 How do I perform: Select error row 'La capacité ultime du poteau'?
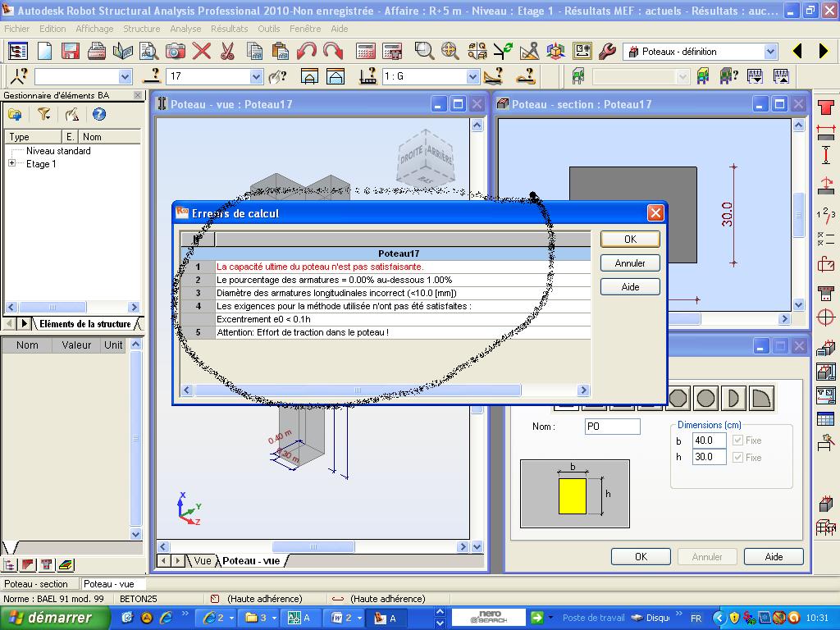(x=386, y=267)
